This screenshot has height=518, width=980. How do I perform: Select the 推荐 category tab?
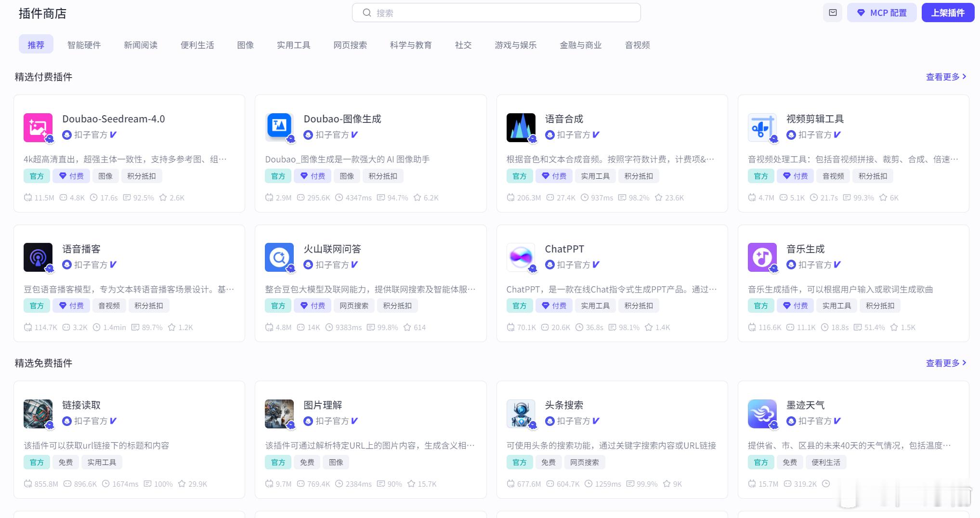[x=36, y=45]
